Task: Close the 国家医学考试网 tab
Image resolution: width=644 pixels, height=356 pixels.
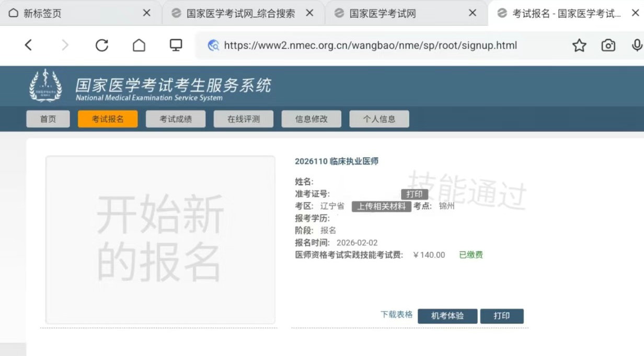Action: coord(473,13)
